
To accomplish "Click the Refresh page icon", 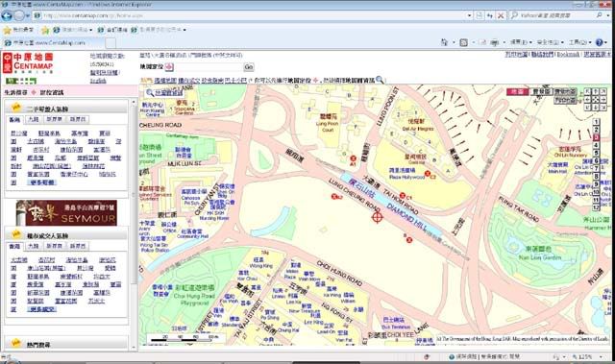I will (x=490, y=15).
